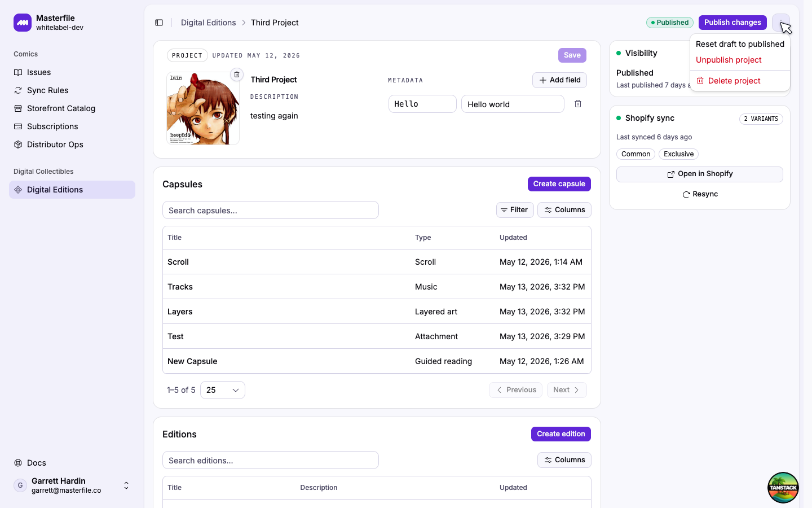Click Open in Shopify
Image resolution: width=812 pixels, height=508 pixels.
coord(700,174)
